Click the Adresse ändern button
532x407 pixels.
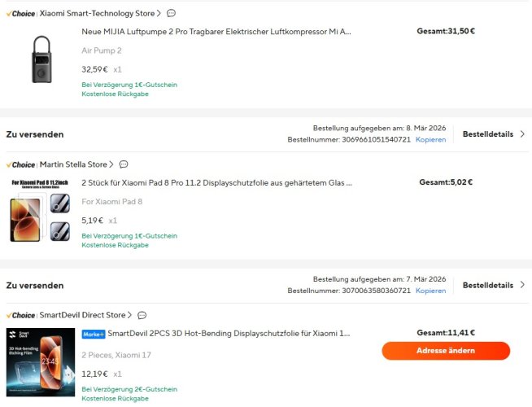pos(446,351)
